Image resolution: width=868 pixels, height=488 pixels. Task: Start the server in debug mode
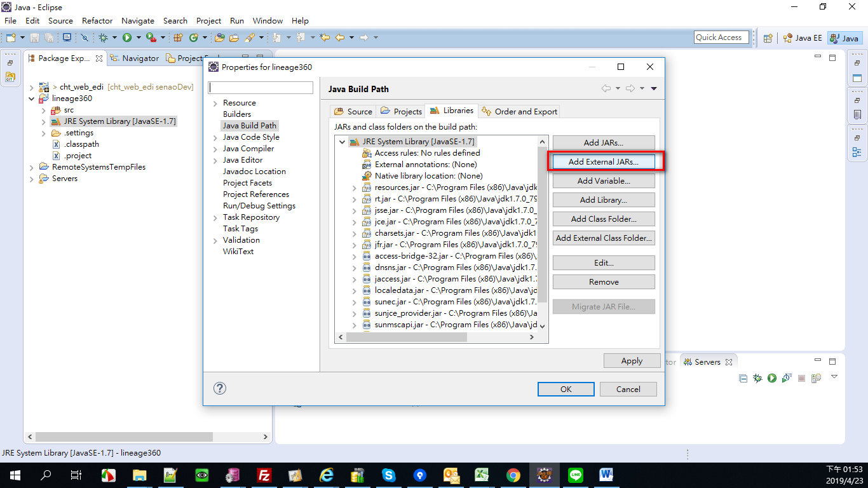tap(757, 378)
